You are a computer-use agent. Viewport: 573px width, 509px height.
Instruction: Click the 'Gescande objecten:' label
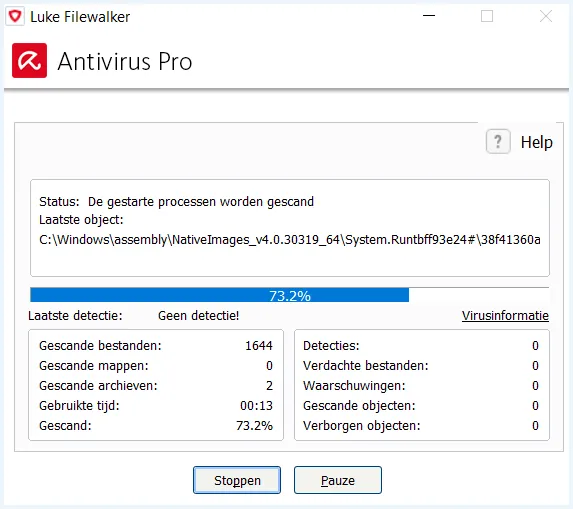pyautogui.click(x=359, y=406)
